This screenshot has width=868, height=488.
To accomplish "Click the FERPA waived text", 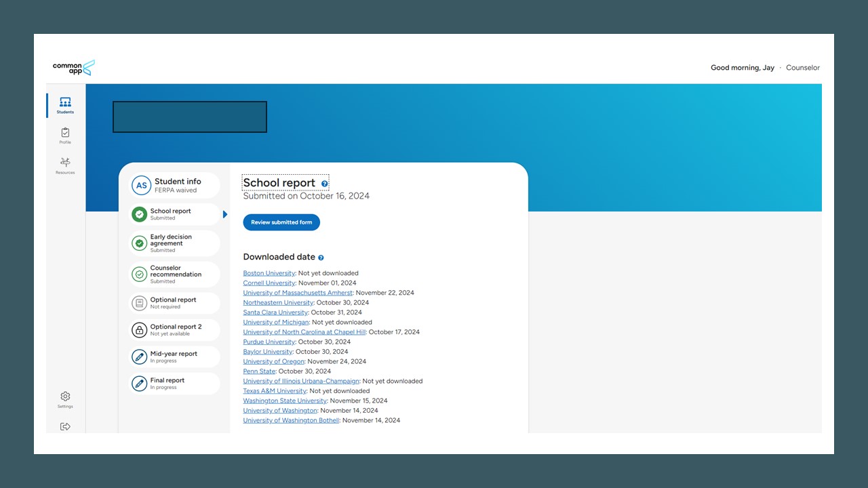I will click(176, 190).
